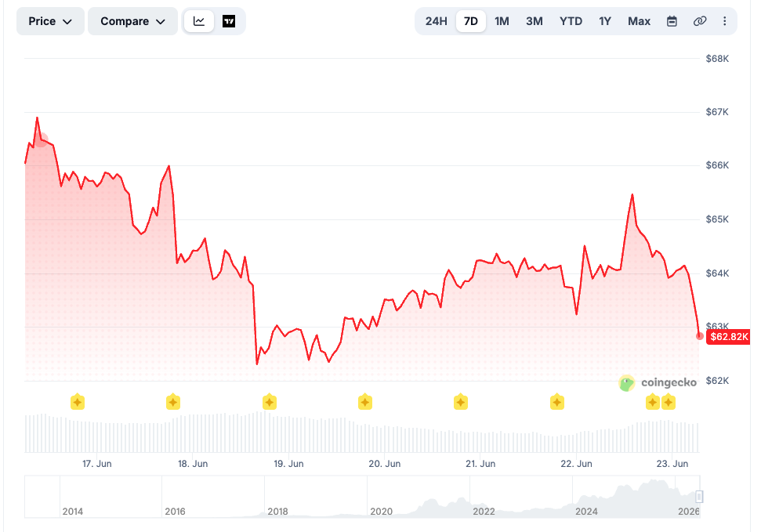
Task: Click the news marker above 22. Jun
Action: pos(557,402)
